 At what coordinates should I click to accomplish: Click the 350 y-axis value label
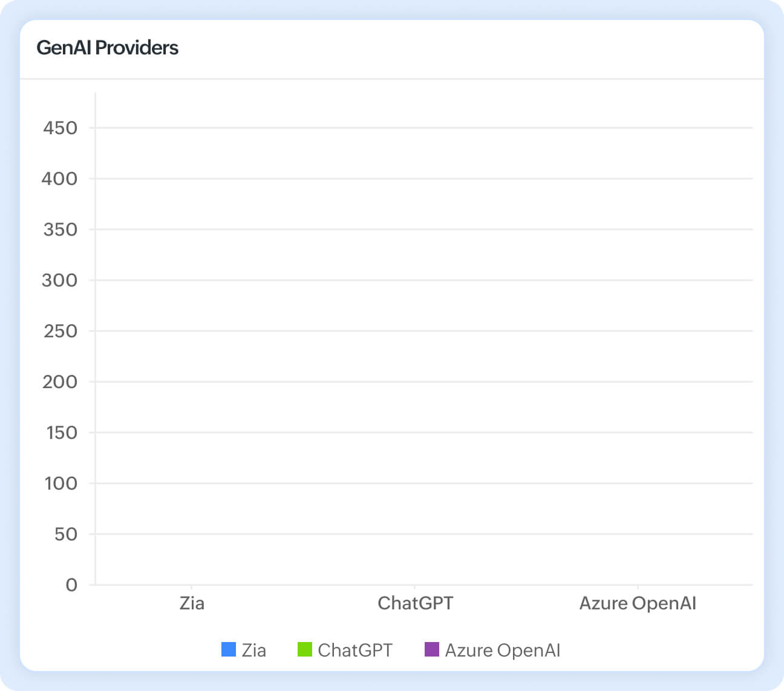[60, 230]
